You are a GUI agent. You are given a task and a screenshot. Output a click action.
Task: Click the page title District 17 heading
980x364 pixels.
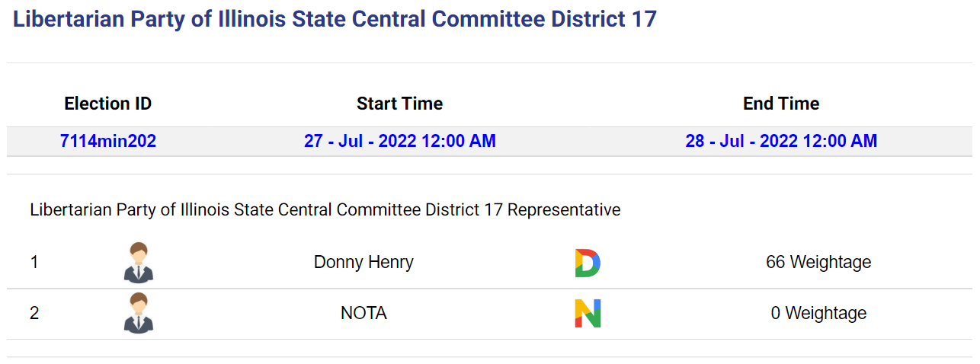[x=335, y=20]
